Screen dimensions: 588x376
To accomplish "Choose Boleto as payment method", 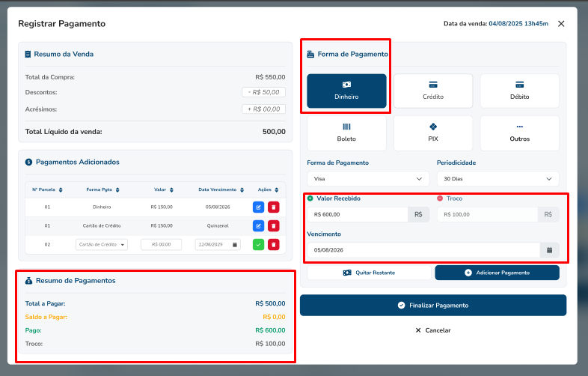I will 346,133.
